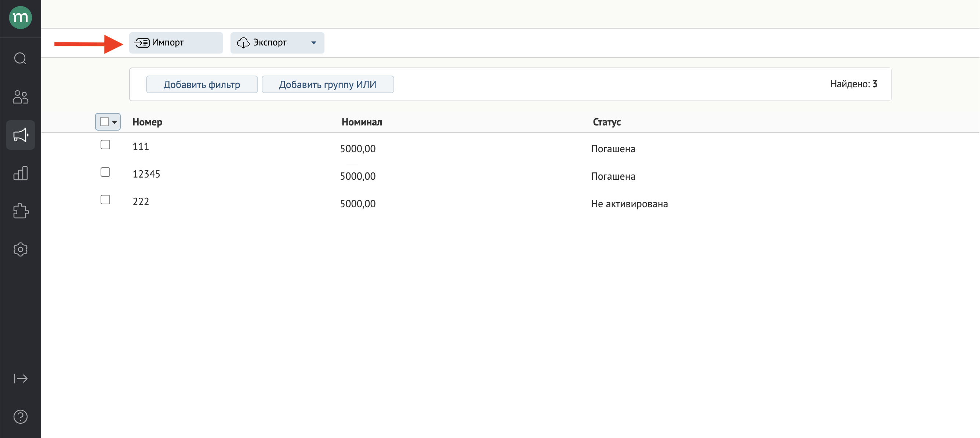Click the Статус column header
980x438 pixels.
point(606,122)
